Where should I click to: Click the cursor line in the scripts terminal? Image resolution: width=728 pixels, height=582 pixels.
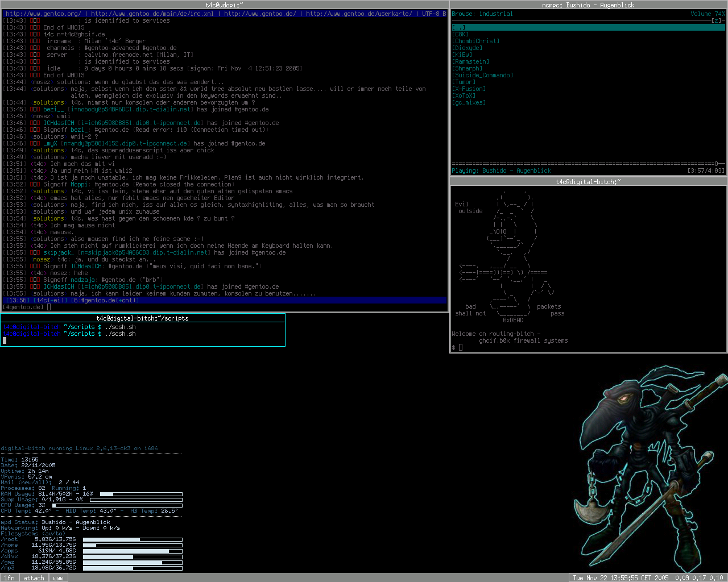pyautogui.click(x=142, y=341)
